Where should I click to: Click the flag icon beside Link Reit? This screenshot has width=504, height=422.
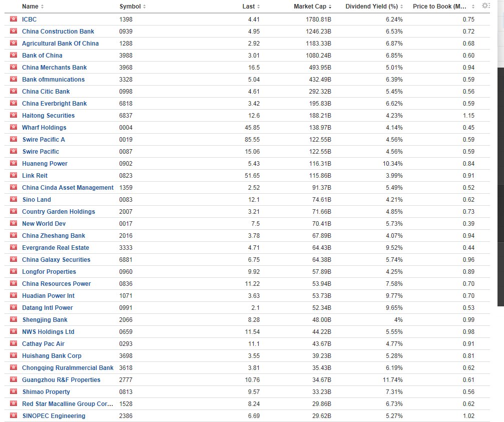pos(14,175)
